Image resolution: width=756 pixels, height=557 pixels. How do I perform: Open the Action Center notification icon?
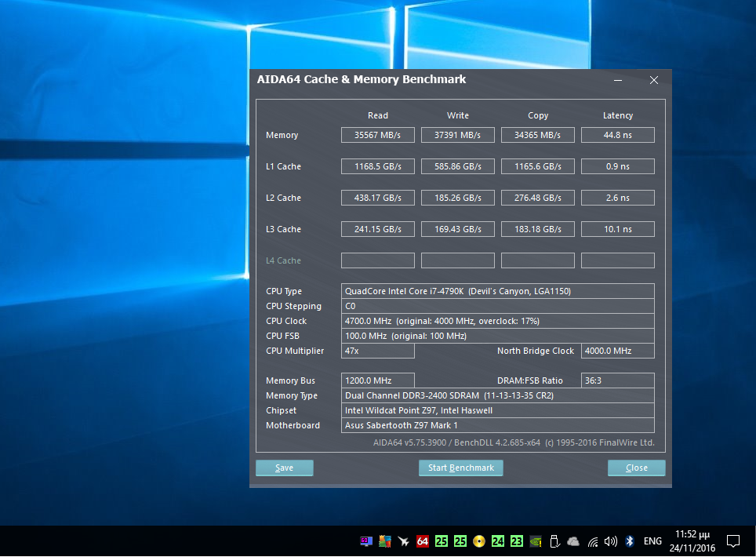pos(733,541)
